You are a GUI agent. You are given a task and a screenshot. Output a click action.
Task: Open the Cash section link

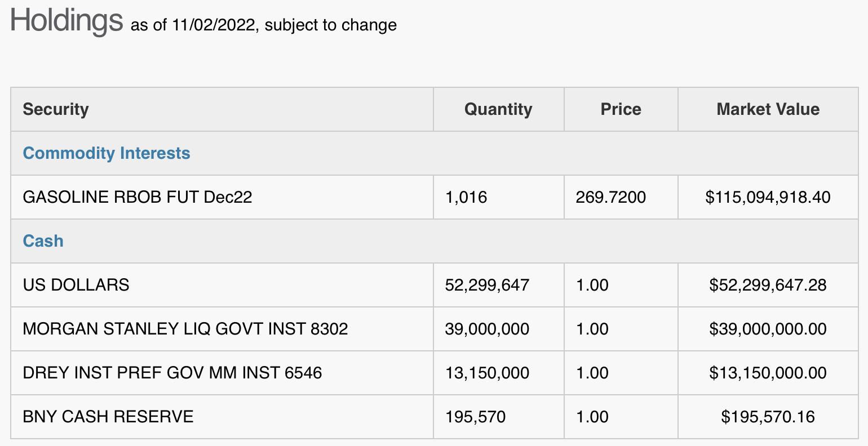(x=43, y=241)
